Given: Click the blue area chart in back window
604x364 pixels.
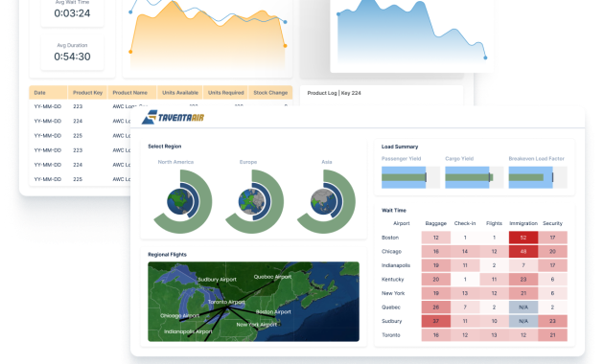Looking at the screenshot, I should click(411, 33).
